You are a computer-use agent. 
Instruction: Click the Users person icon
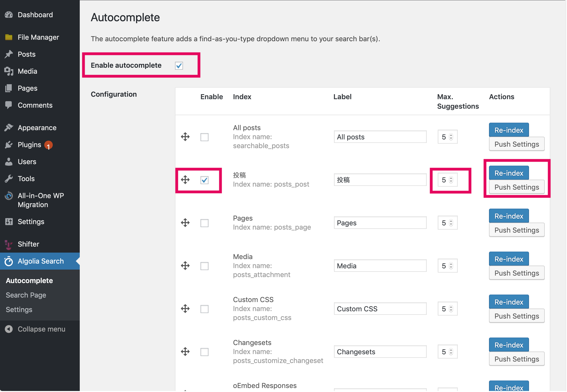click(9, 162)
